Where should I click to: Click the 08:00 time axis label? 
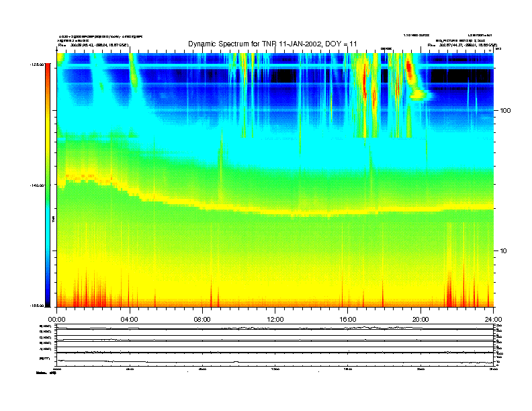(x=202, y=320)
